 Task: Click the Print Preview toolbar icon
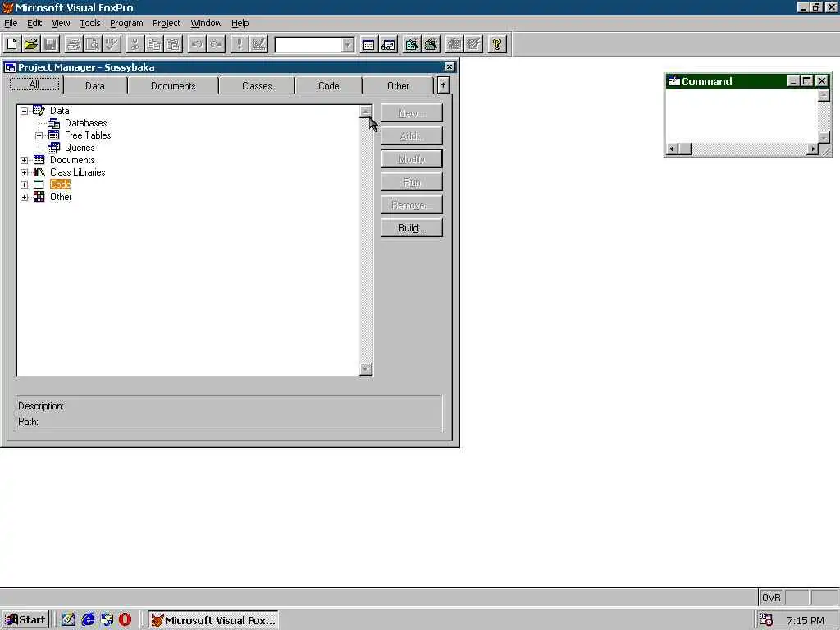tap(93, 44)
